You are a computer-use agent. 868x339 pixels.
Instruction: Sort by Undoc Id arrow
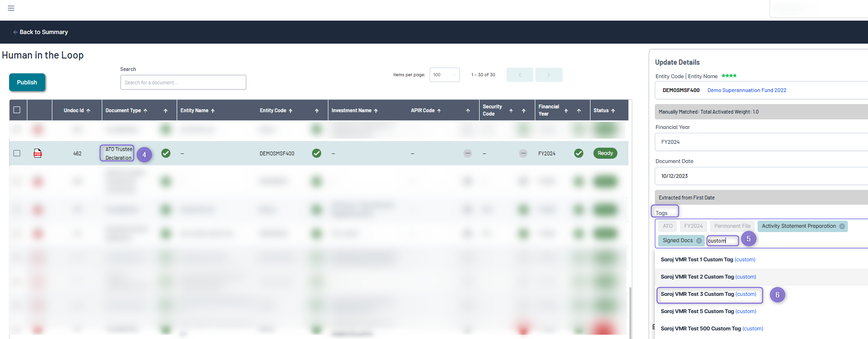[88, 111]
